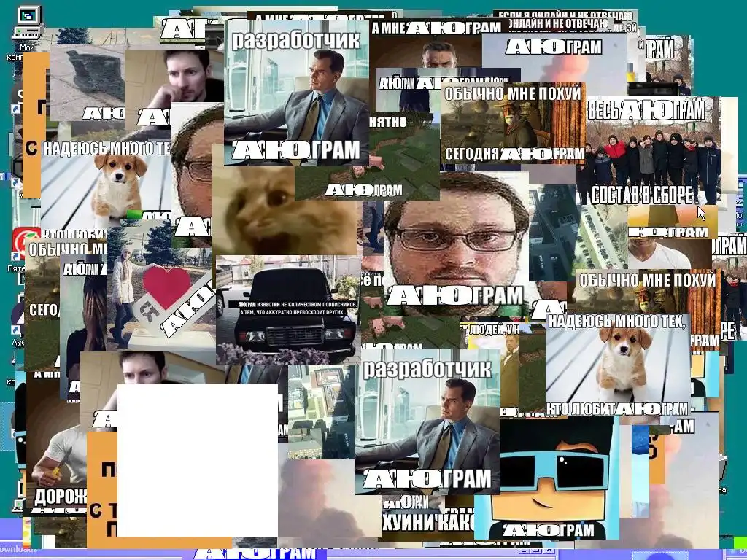The width and height of the screenshot is (747, 560).
Task: Click the blank white popup window
Action: 197,461
